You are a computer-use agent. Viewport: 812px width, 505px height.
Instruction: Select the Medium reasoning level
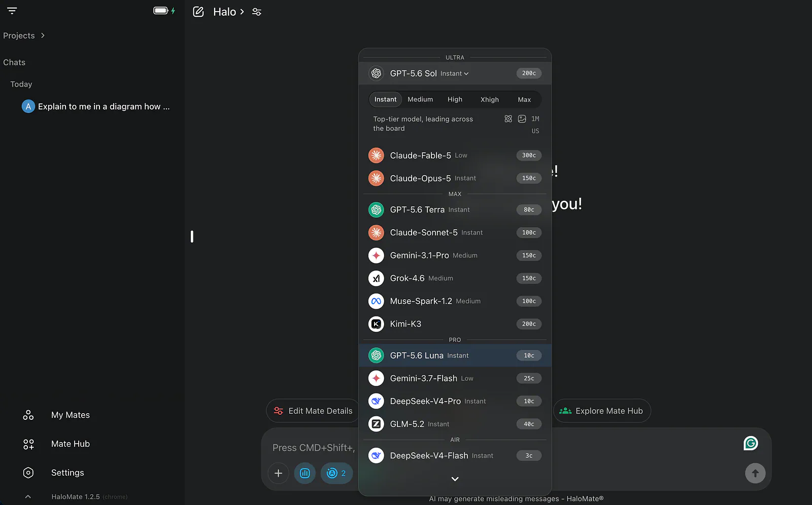coord(420,99)
